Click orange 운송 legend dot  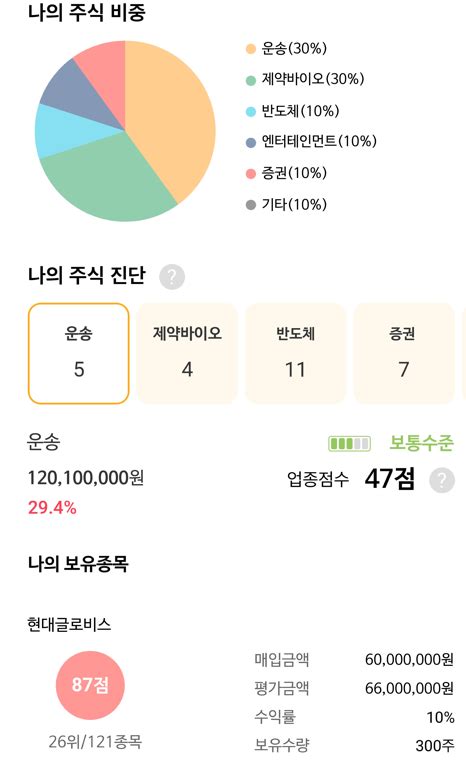[251, 49]
